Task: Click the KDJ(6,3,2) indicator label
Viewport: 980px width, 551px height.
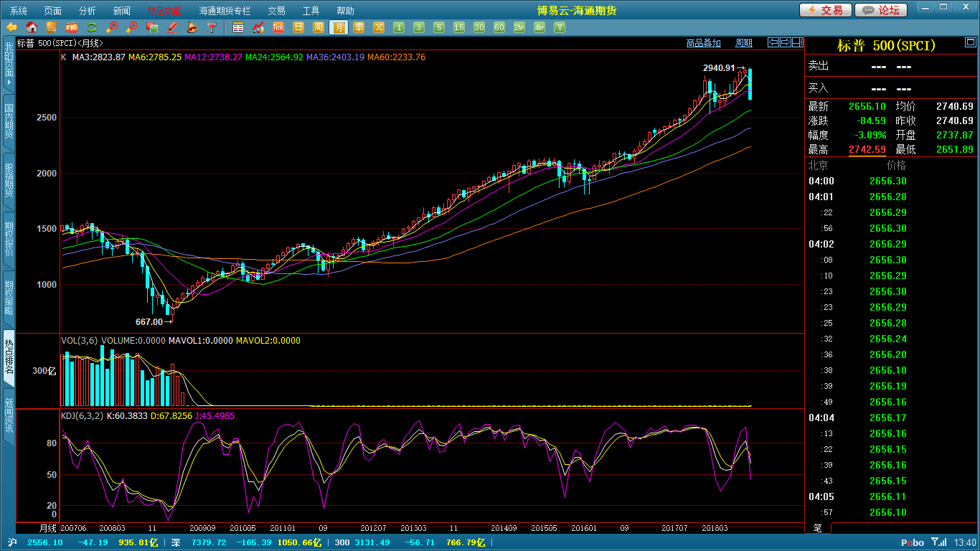Action: point(81,415)
